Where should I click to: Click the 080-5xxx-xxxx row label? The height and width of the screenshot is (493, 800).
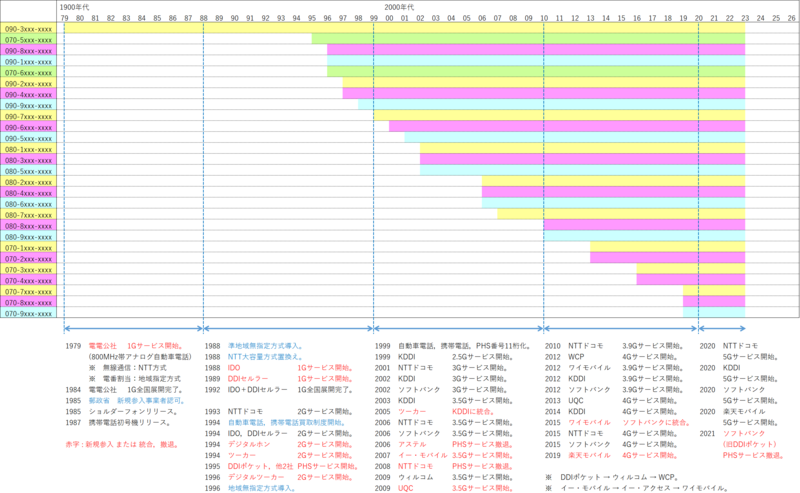[29, 171]
